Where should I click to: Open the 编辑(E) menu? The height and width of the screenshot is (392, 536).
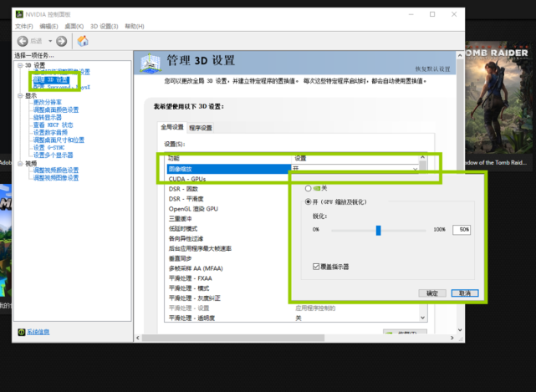(x=48, y=26)
